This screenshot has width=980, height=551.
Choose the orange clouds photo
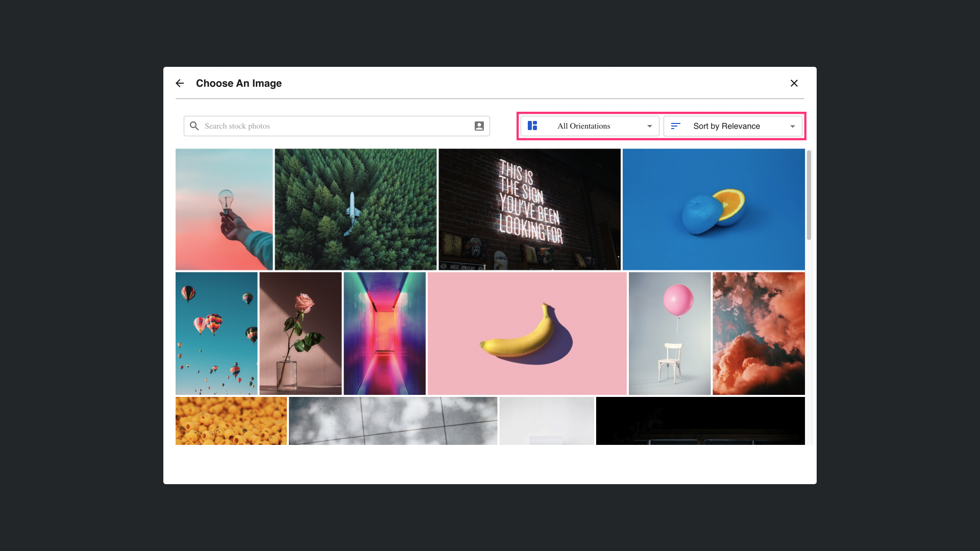(758, 333)
